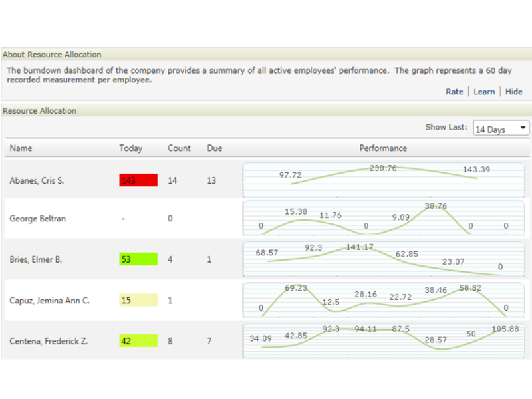Click the 58.82 point on Capuz chart
532x399 pixels.
pyautogui.click(x=470, y=288)
